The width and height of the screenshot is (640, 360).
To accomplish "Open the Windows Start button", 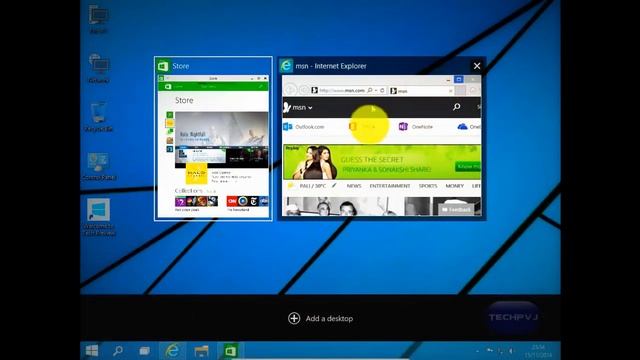I will point(92,351).
